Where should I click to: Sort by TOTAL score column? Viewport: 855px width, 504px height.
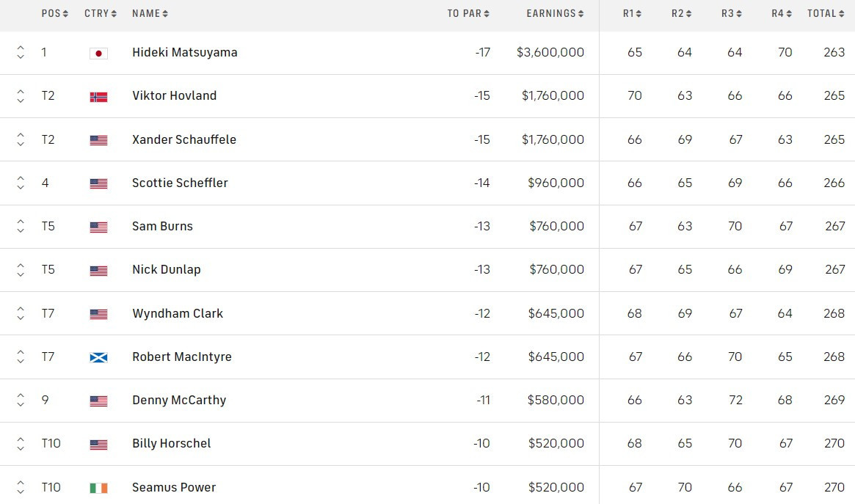(x=826, y=13)
